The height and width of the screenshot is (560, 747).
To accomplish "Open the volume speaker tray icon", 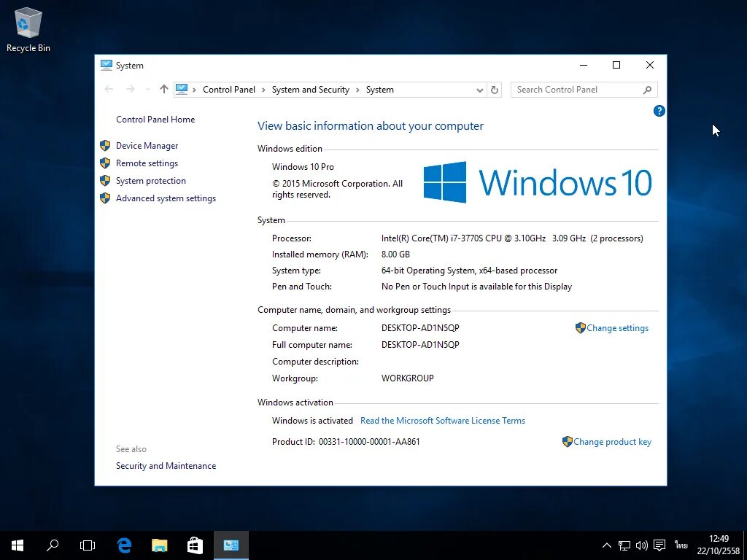I will [642, 545].
